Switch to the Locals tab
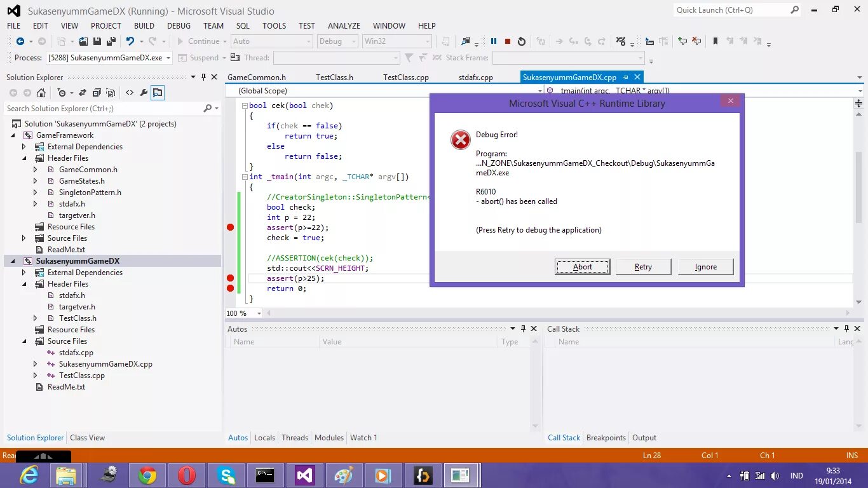Image resolution: width=868 pixels, height=488 pixels. pos(264,438)
